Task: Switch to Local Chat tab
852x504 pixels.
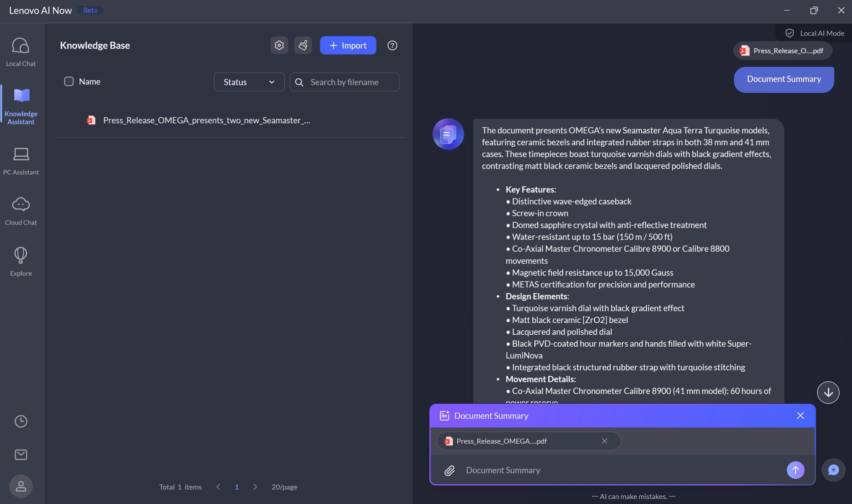Action: (x=21, y=52)
